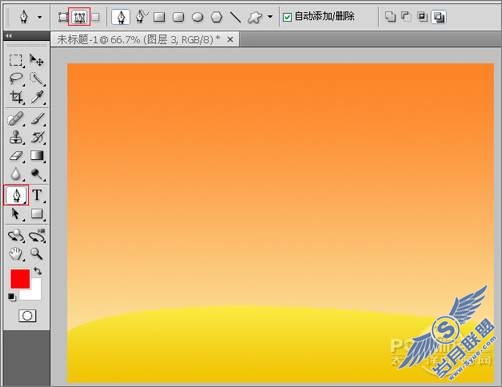This screenshot has height=387, width=502.
Task: Choose Line tool in options bar
Action: click(236, 17)
